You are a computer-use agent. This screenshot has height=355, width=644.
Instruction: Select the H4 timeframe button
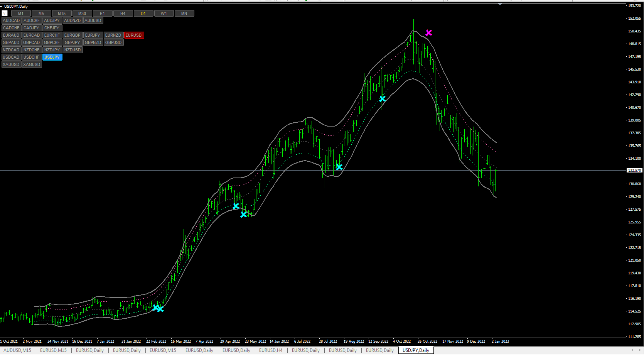pyautogui.click(x=123, y=14)
